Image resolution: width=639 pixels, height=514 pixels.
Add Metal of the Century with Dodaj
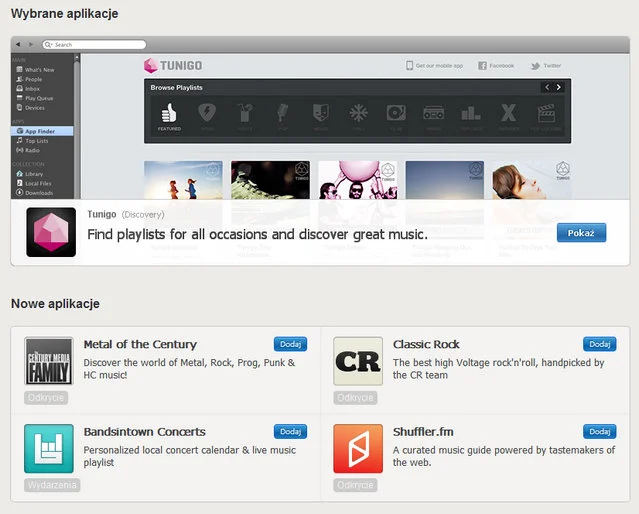point(290,345)
